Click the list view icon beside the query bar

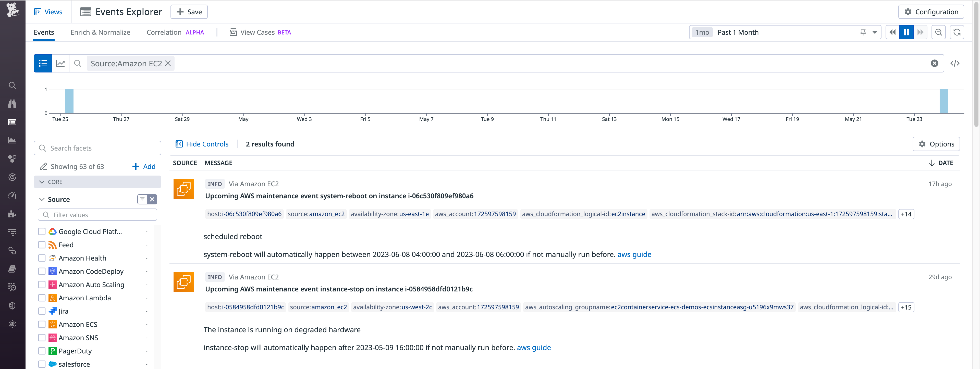(x=43, y=63)
